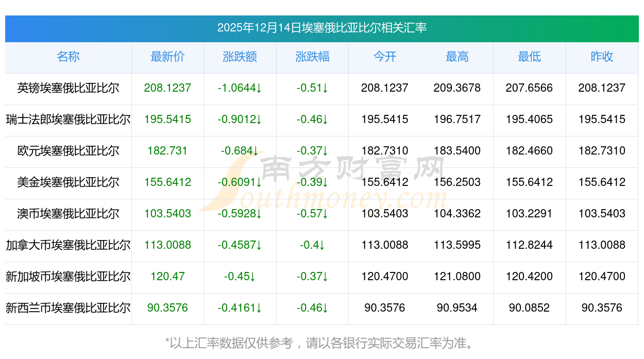Click the table title banner for 2025年12月14日
644x359 pixels.
pyautogui.click(x=321, y=28)
